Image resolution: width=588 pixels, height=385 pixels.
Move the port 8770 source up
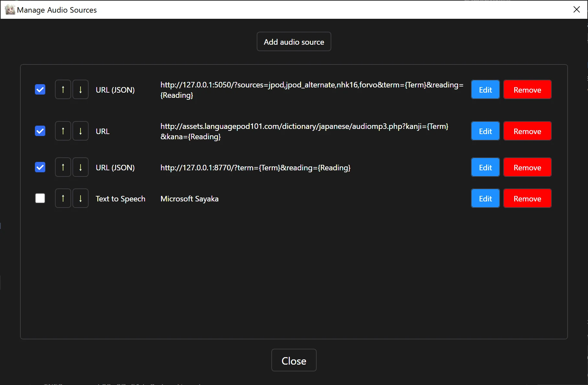point(63,167)
